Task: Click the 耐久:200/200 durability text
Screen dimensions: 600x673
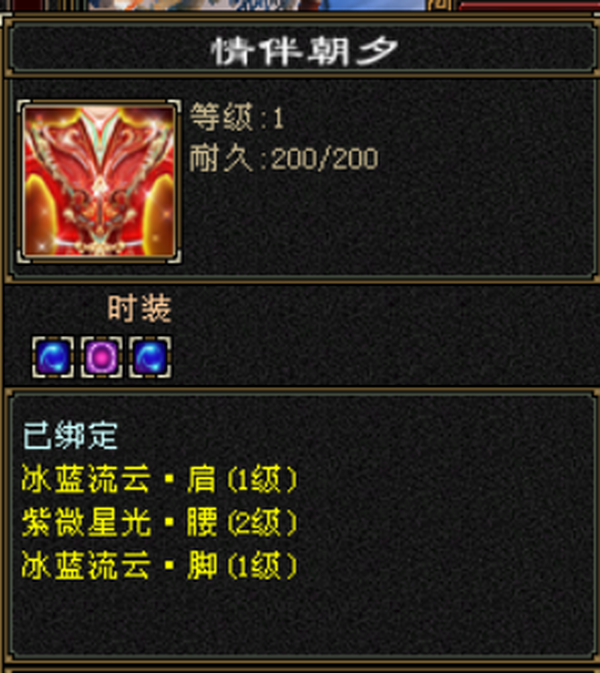Action: tap(284, 158)
